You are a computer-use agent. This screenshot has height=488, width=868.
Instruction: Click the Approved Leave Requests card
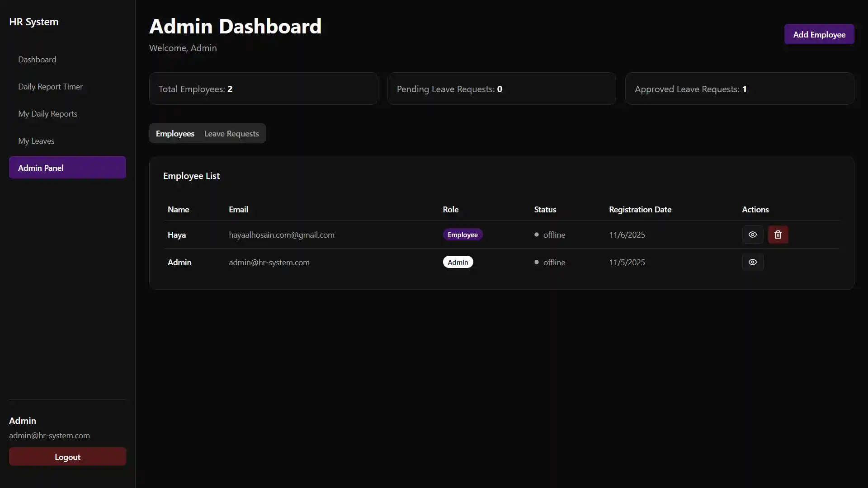pos(739,89)
